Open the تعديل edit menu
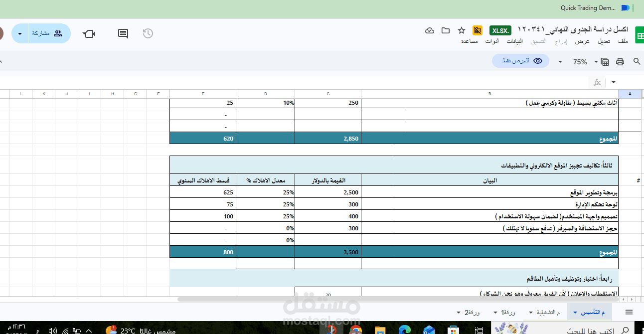The width and height of the screenshot is (644, 334). [604, 41]
